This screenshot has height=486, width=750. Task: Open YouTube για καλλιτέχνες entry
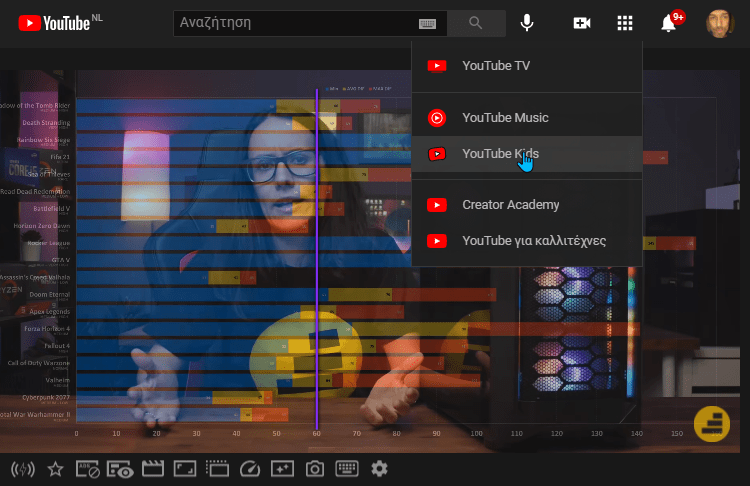click(527, 241)
